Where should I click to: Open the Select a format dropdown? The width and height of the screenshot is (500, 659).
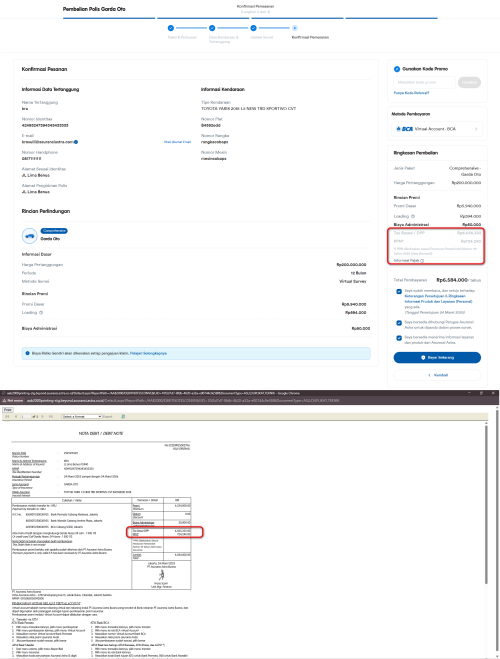(x=82, y=416)
